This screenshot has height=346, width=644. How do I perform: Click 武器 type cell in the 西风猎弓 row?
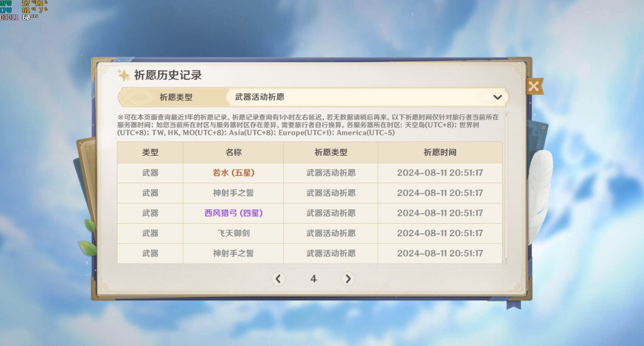(150, 214)
